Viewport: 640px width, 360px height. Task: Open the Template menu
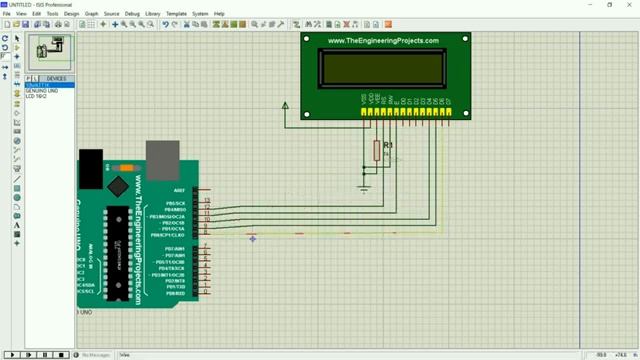tap(176, 13)
